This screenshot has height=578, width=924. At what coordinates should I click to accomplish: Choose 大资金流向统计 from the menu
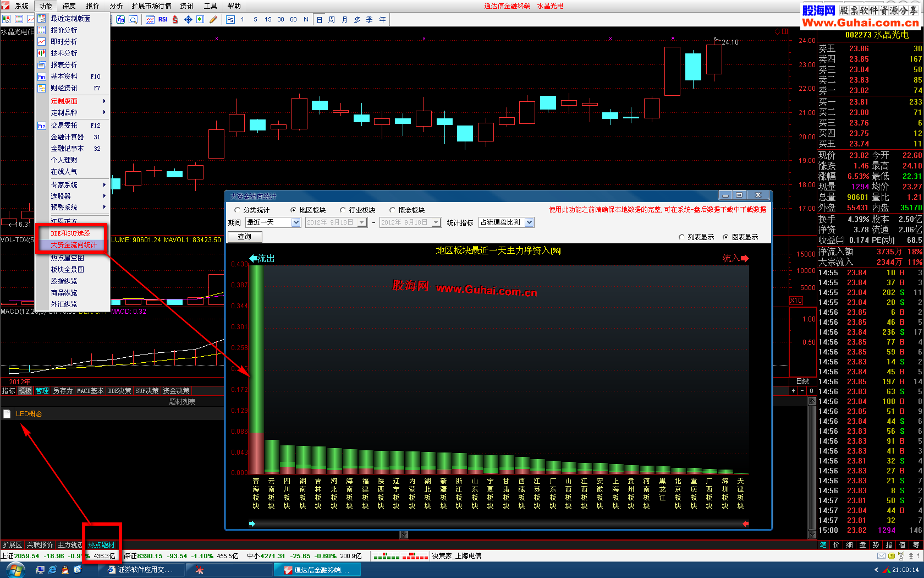(x=74, y=245)
